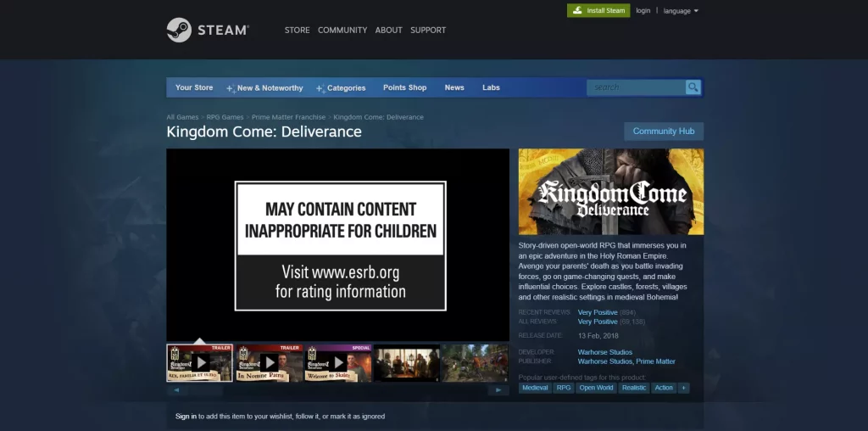Click the Kingdom Come: Deliverance page title

pos(264,132)
